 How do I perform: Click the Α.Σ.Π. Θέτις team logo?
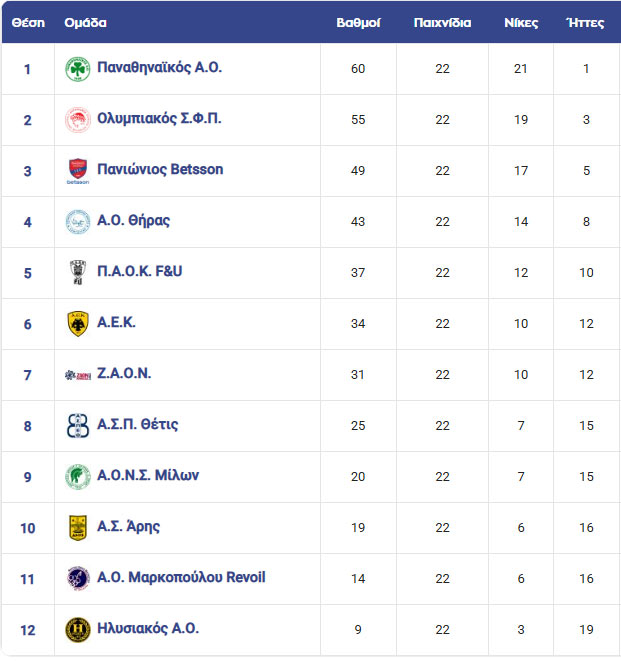pos(78,426)
